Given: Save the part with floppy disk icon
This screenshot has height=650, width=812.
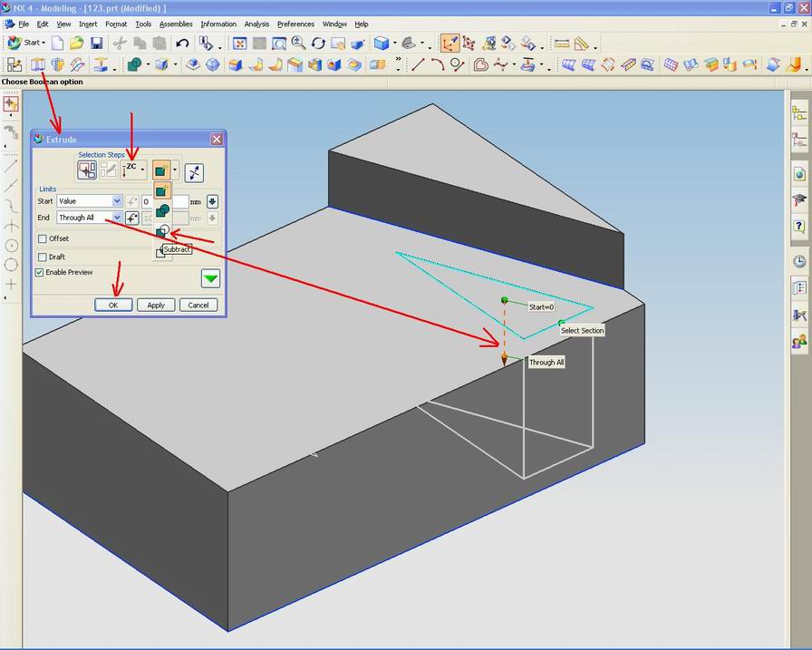Looking at the screenshot, I should click(x=96, y=43).
